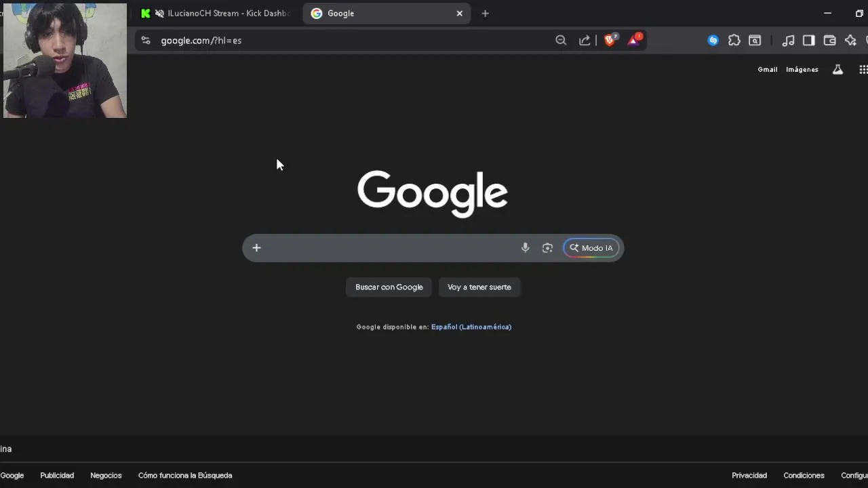Screen dimensions: 868x488
Task: Open Brave Shields lion icon
Action: [610, 40]
